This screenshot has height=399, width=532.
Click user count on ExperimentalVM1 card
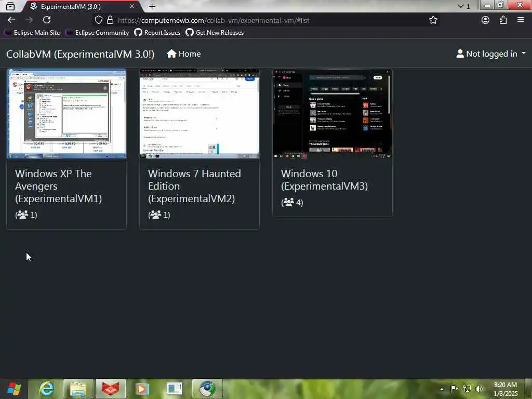(x=26, y=215)
